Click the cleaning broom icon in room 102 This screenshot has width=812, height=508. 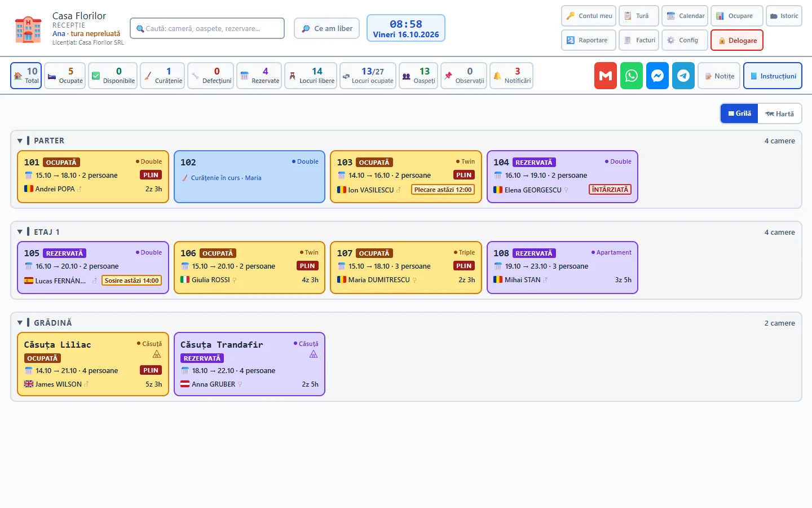185,178
